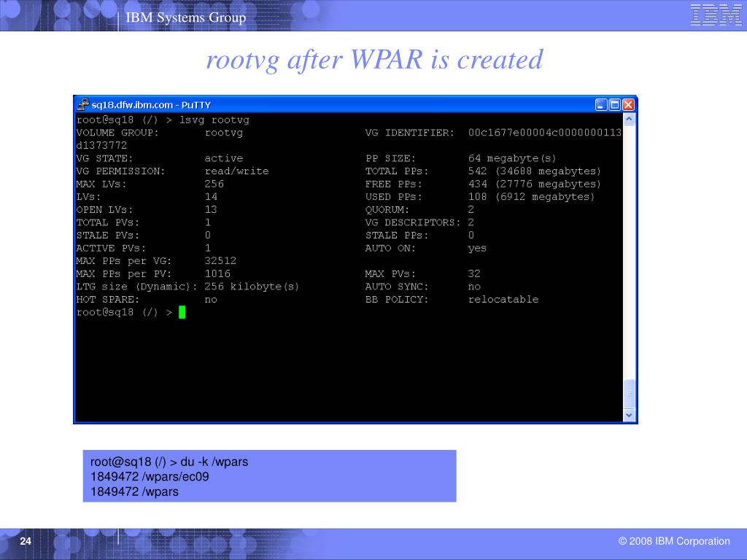This screenshot has width=747, height=560.
Task: Click the 'du -k /wpars' command box
Action: [270, 475]
